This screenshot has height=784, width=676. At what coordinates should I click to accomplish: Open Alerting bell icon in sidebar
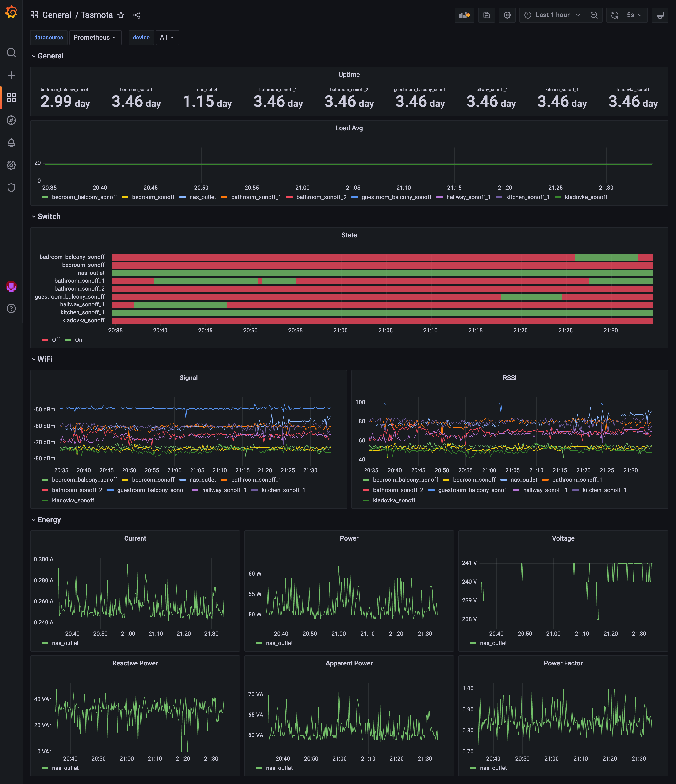click(11, 143)
